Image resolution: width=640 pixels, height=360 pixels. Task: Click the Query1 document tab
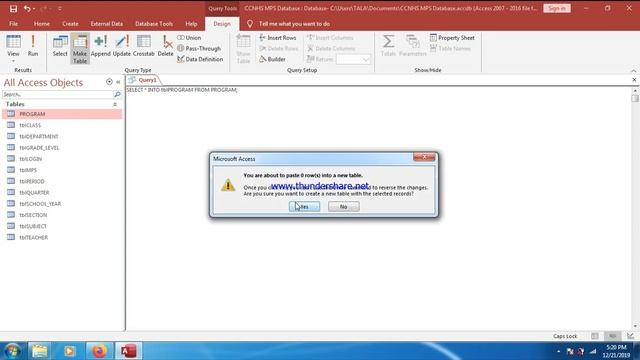coord(143,80)
